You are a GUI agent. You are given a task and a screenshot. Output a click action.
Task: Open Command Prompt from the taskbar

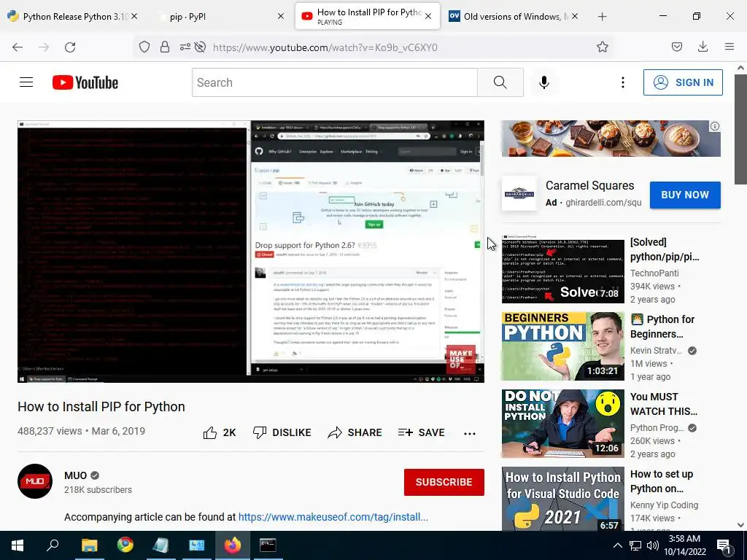tap(268, 545)
